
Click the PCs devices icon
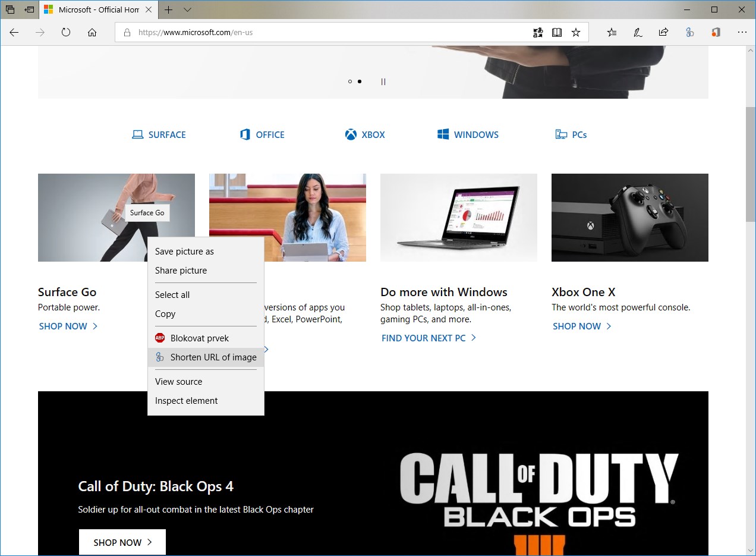click(561, 134)
